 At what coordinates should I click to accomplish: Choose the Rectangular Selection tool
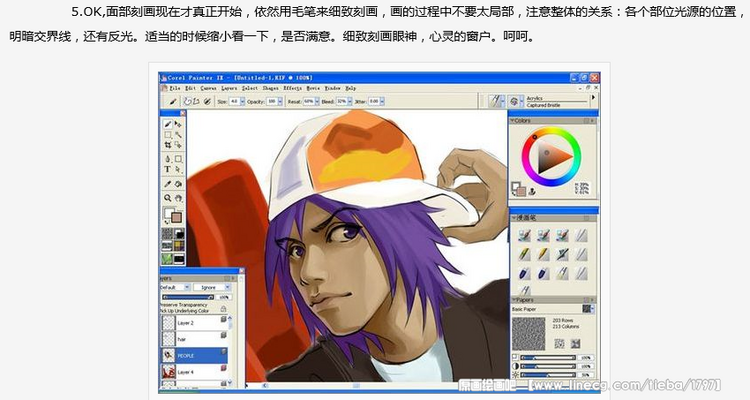(x=168, y=135)
